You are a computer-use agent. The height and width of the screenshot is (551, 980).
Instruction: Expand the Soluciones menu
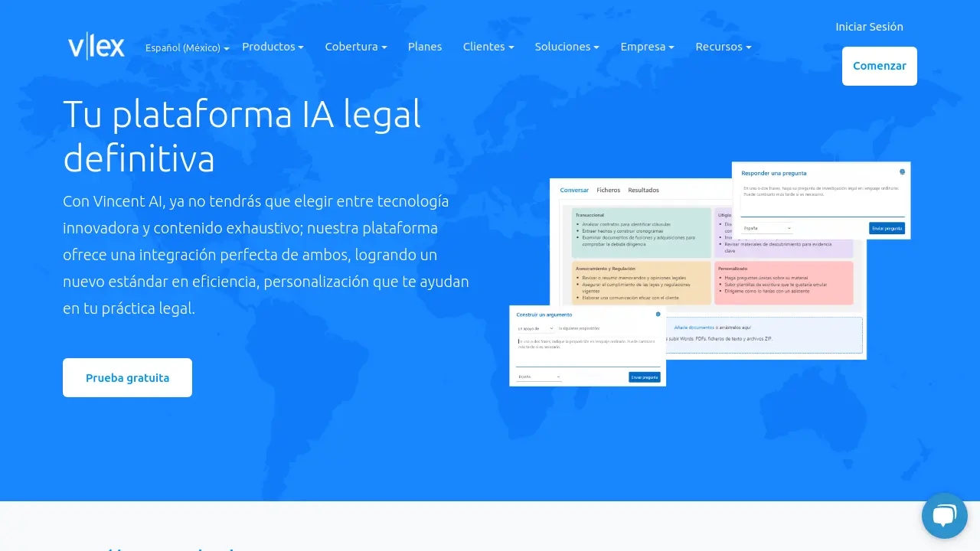click(x=567, y=47)
